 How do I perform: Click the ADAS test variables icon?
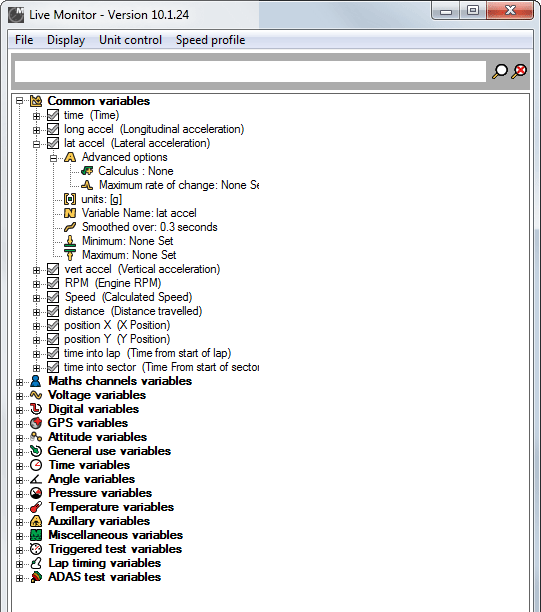click(x=36, y=577)
